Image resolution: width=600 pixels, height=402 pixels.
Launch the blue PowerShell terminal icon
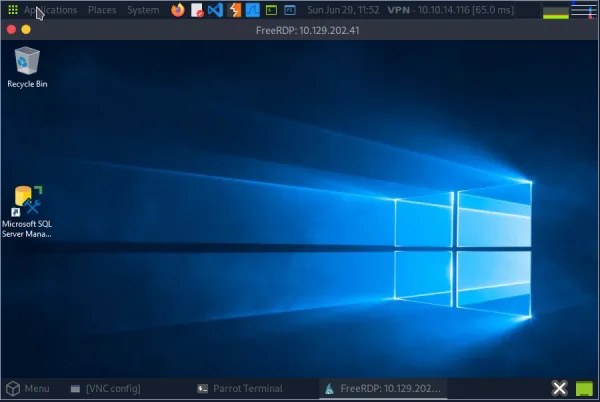[x=290, y=10]
